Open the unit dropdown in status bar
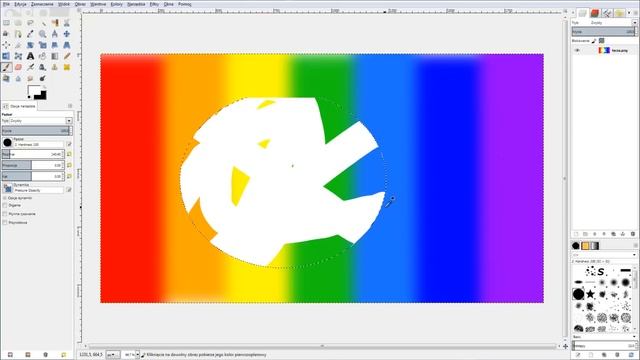Screen dimensions: 640x360 tap(113, 355)
